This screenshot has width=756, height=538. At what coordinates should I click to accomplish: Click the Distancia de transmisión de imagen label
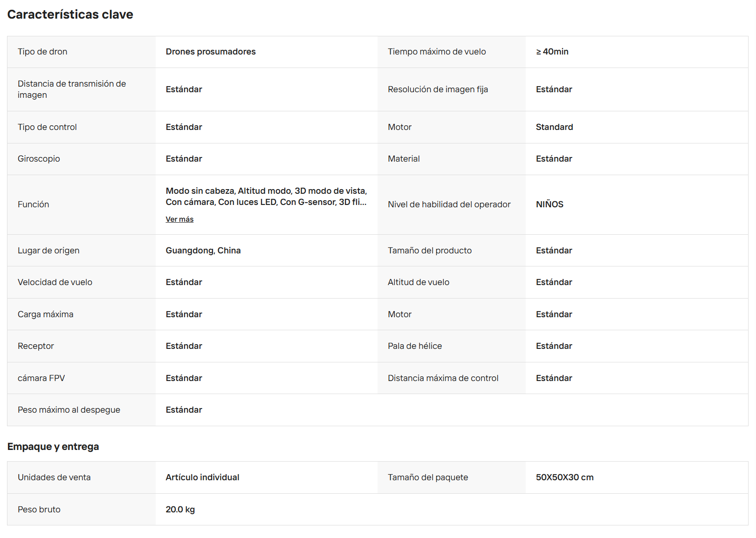[72, 89]
